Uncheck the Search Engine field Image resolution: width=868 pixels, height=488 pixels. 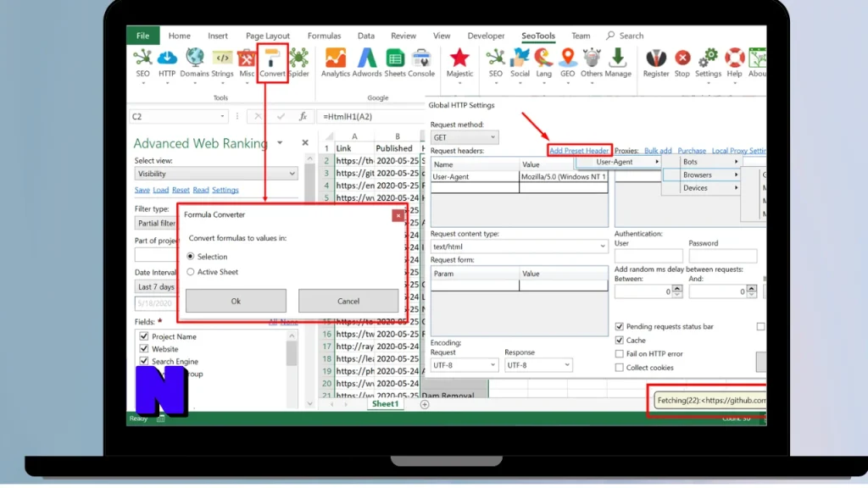click(144, 361)
